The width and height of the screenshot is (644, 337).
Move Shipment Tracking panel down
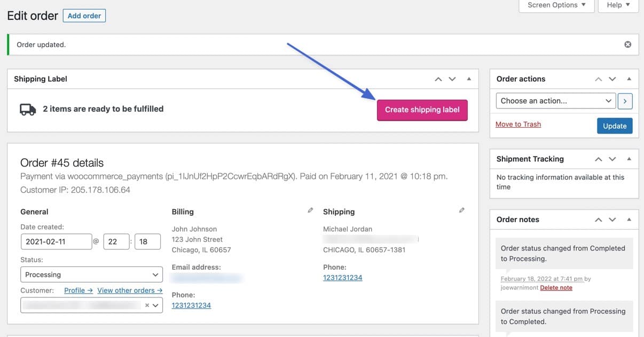(612, 159)
